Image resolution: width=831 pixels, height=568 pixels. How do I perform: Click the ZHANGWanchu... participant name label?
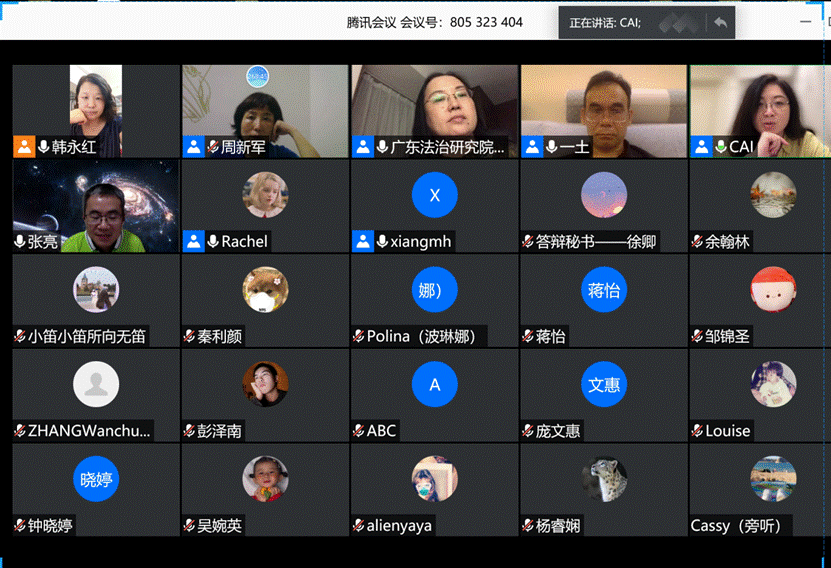coord(90,431)
